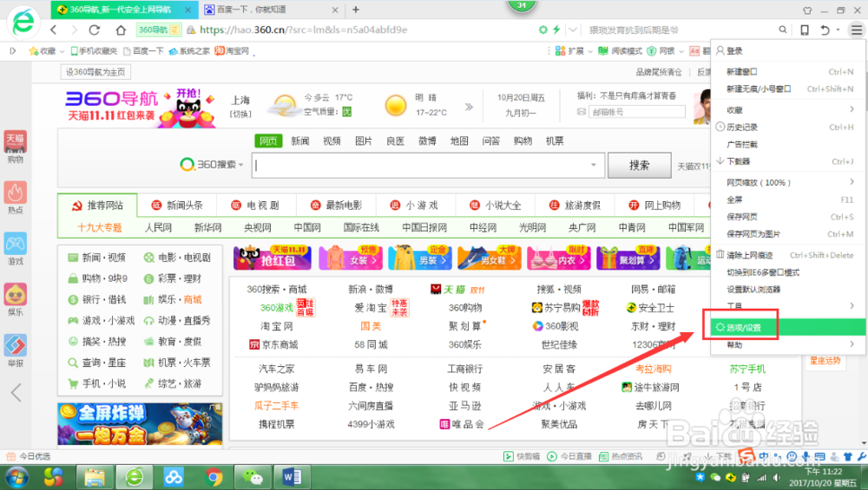Viewport: 868px width, 490px height.
Task: Select 保存网页为图片 menu item
Action: pos(788,234)
